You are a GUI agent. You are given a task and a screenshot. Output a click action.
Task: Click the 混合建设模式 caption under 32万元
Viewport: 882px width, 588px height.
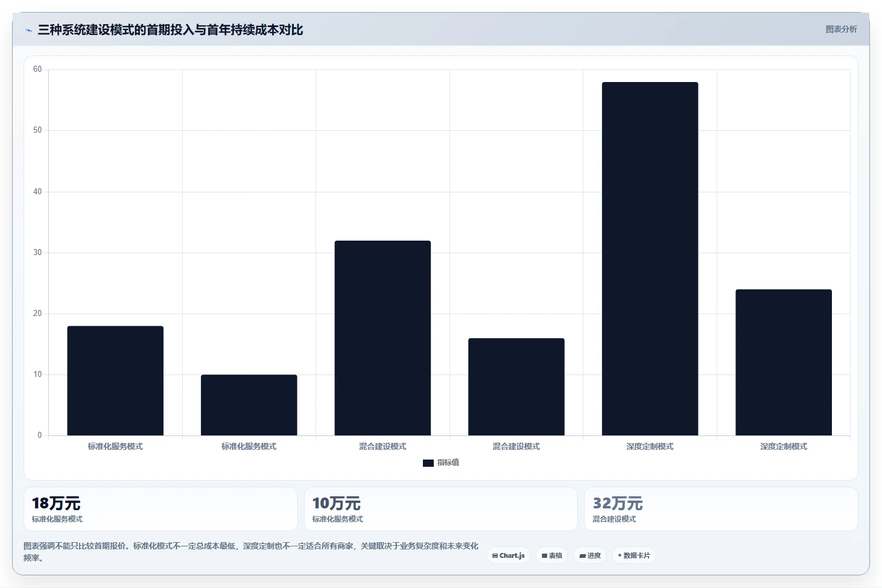point(614,519)
